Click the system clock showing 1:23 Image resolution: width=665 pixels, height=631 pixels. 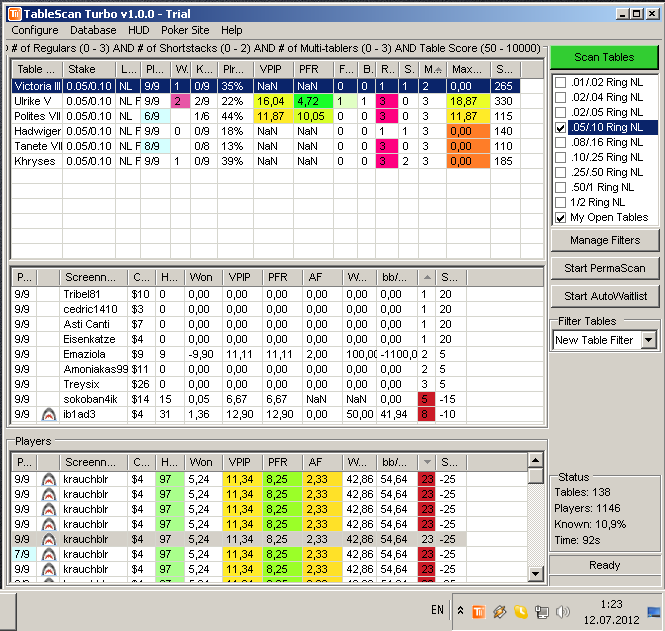(x=611, y=604)
